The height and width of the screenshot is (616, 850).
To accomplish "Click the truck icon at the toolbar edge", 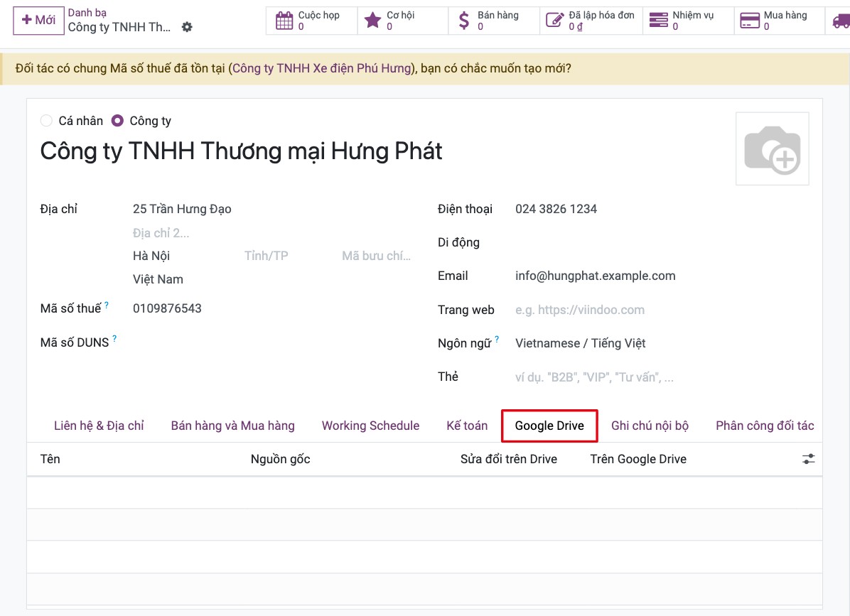I will click(x=841, y=21).
